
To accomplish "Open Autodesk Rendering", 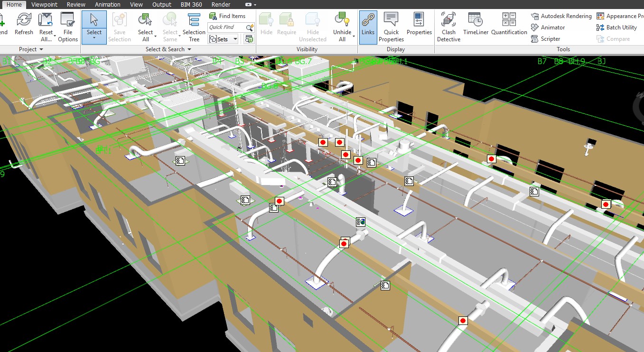I will pyautogui.click(x=561, y=16).
